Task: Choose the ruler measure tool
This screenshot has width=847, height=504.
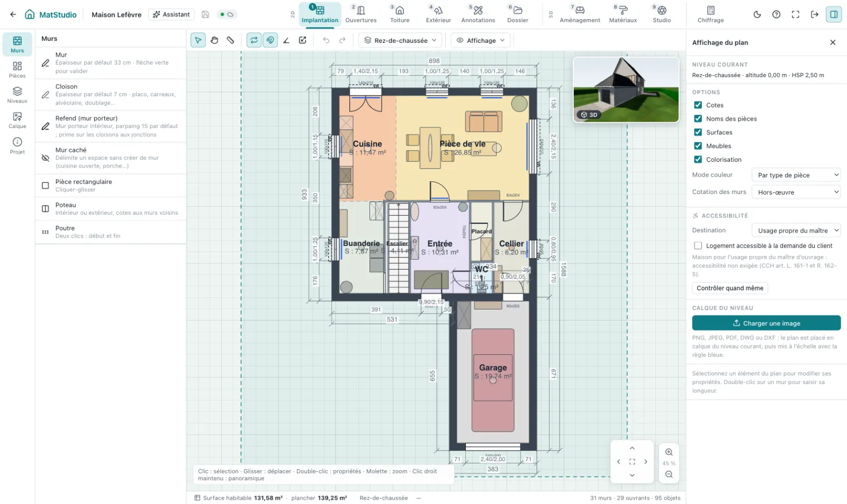Action: pyautogui.click(x=230, y=40)
